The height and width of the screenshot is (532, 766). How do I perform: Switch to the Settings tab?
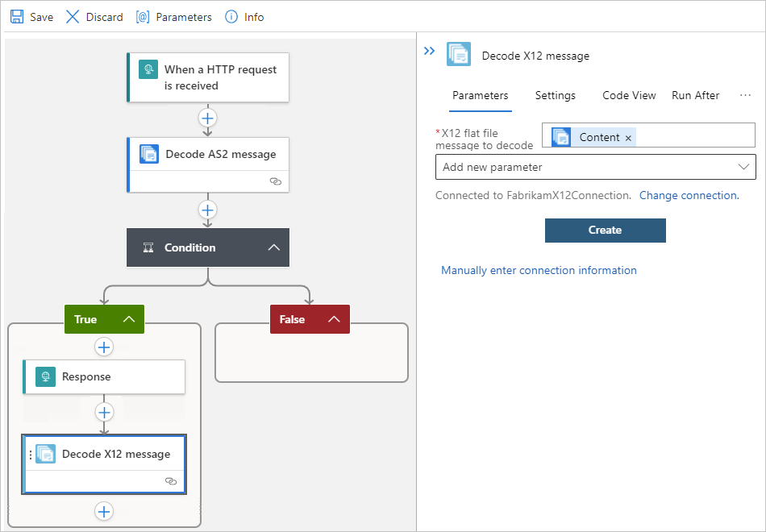(555, 95)
